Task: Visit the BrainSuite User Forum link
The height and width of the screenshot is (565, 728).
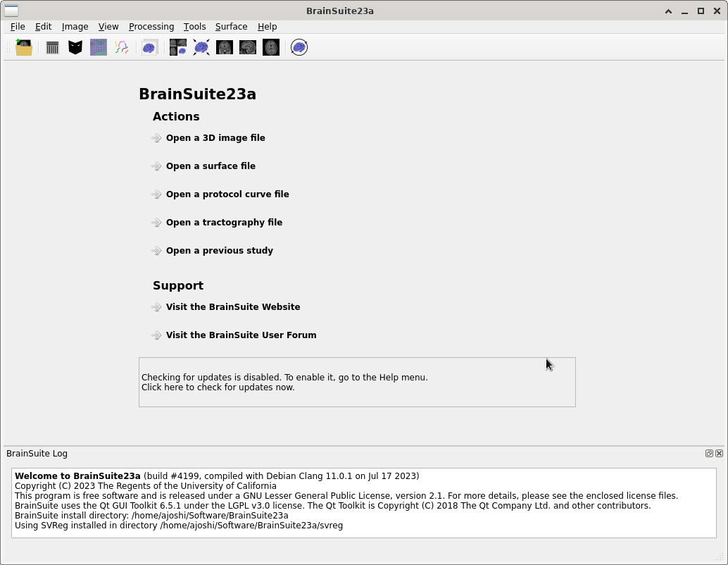Action: point(241,335)
